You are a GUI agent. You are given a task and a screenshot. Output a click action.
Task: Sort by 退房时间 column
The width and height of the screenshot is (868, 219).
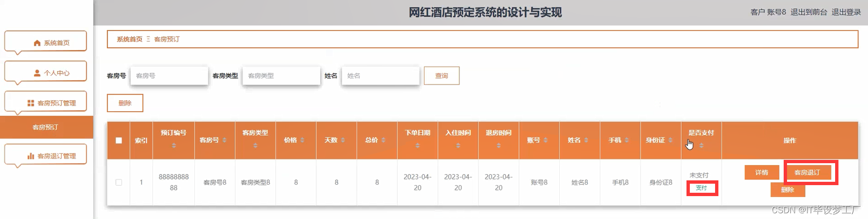click(499, 146)
